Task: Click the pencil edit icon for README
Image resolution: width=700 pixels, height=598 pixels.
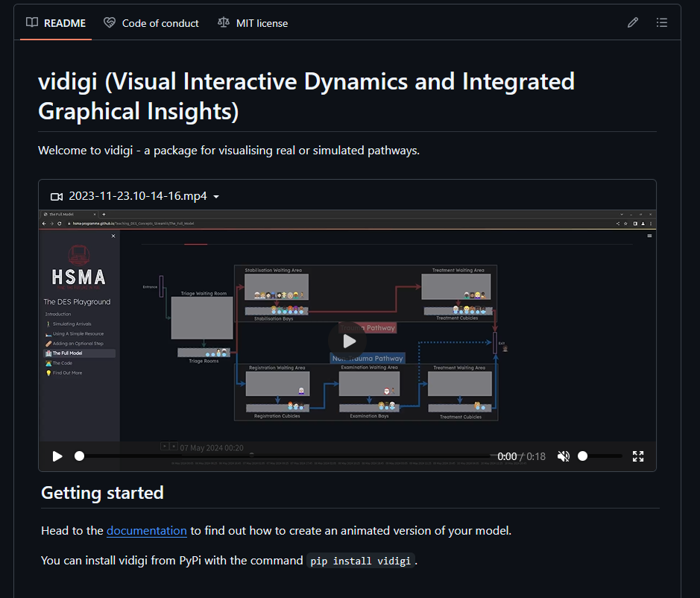Action: click(x=633, y=23)
